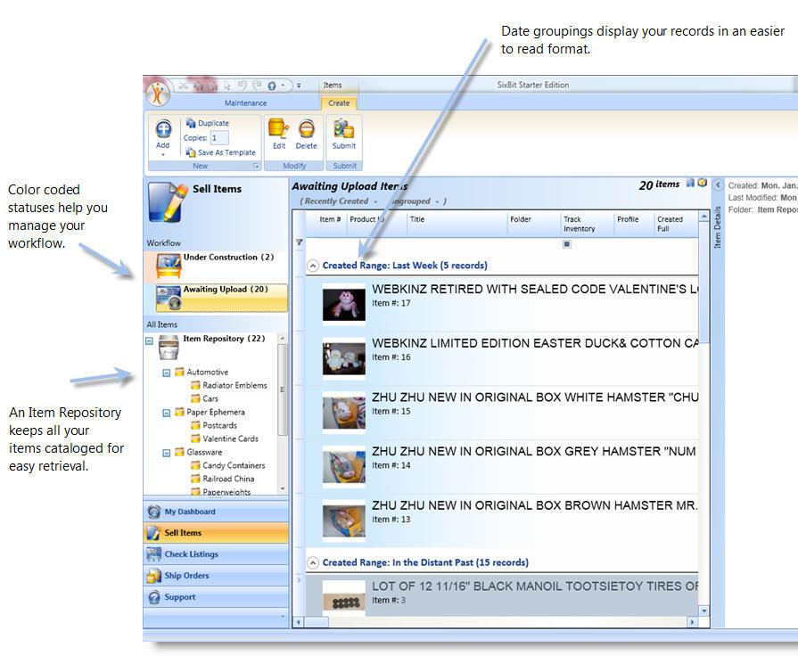This screenshot has width=798, height=672.
Task: Select the Candy Containers folder
Action: pyautogui.click(x=234, y=465)
